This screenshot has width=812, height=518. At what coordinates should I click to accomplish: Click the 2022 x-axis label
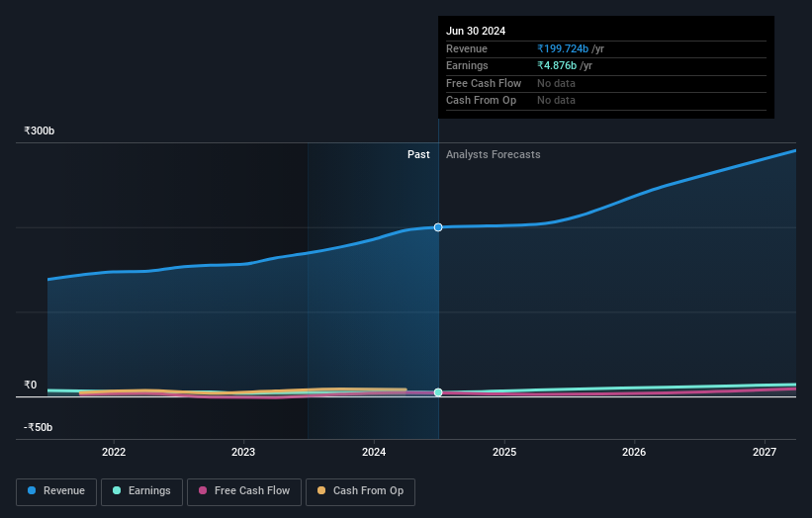[114, 452]
